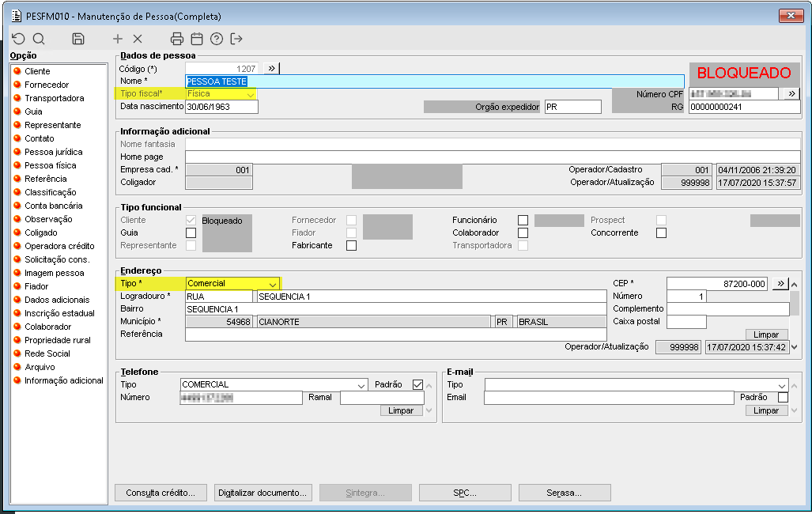Go to the next phone with the Telefone down arrow
Viewport: 812px width, 514px height.
[x=429, y=410]
